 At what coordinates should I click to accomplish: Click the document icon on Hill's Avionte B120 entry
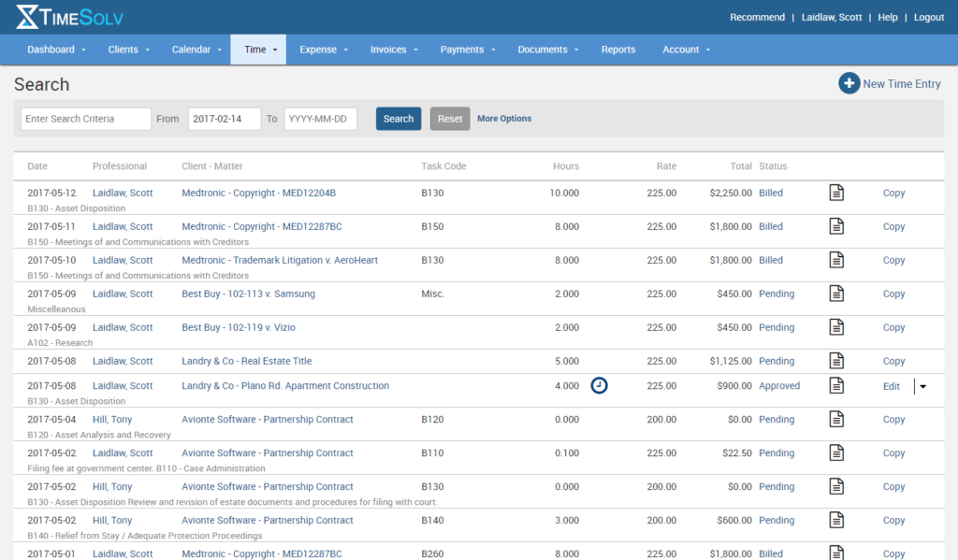(x=835, y=419)
